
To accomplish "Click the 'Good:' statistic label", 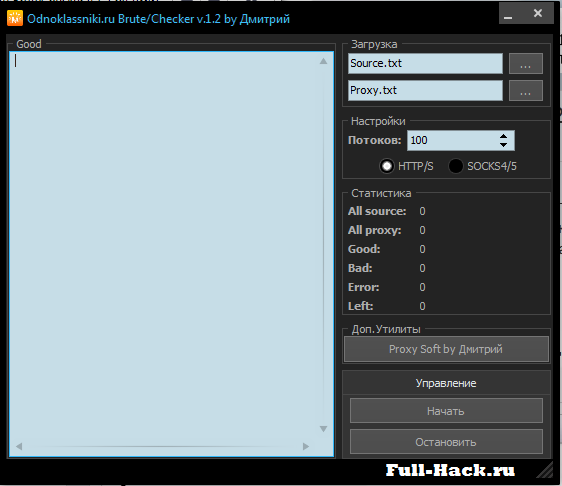I will tap(364, 249).
